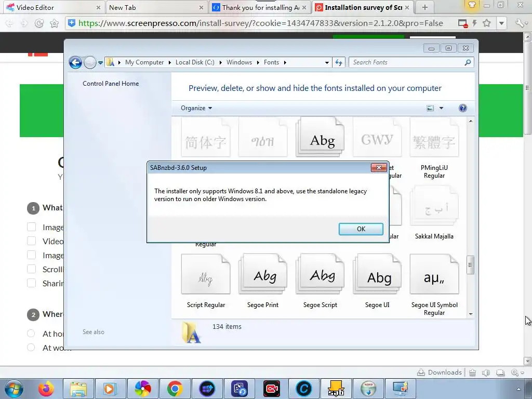Open the red screen recorder taskbar icon
Screen dimensions: 532x399
[272, 389]
